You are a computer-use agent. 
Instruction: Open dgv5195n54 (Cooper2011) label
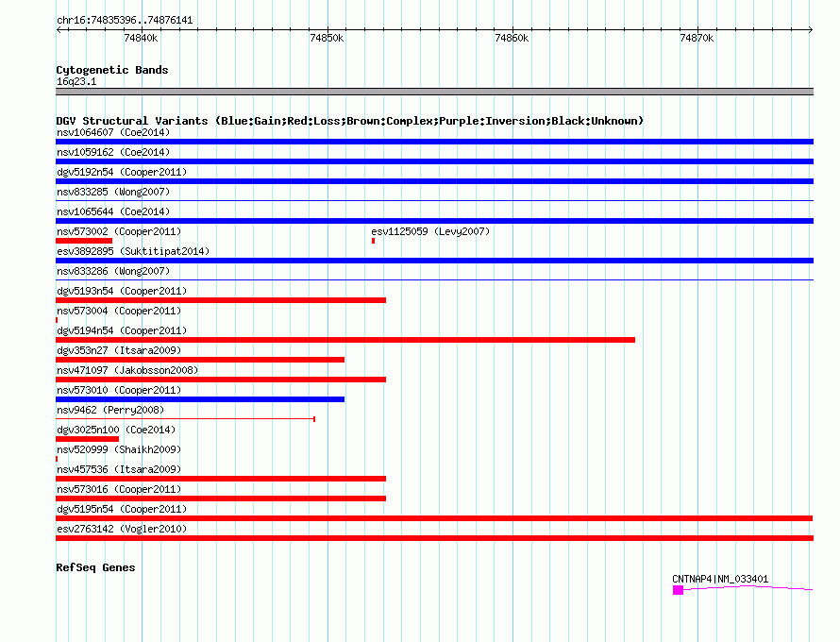click(122, 509)
